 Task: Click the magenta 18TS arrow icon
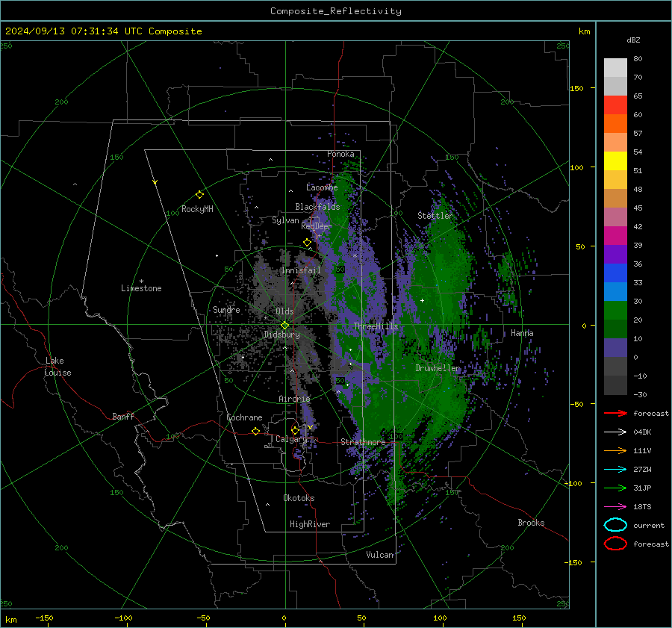pyautogui.click(x=615, y=507)
